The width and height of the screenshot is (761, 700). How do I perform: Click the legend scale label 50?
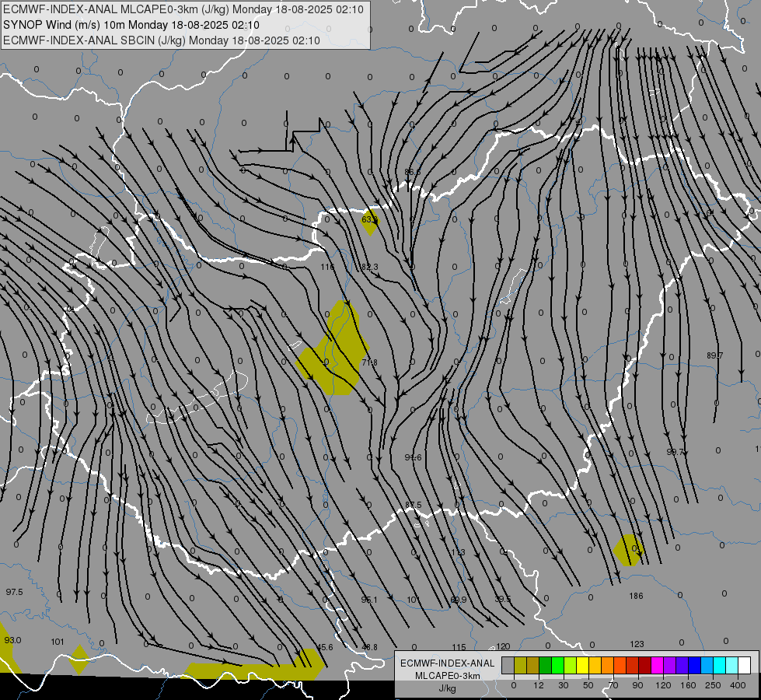pyautogui.click(x=588, y=685)
